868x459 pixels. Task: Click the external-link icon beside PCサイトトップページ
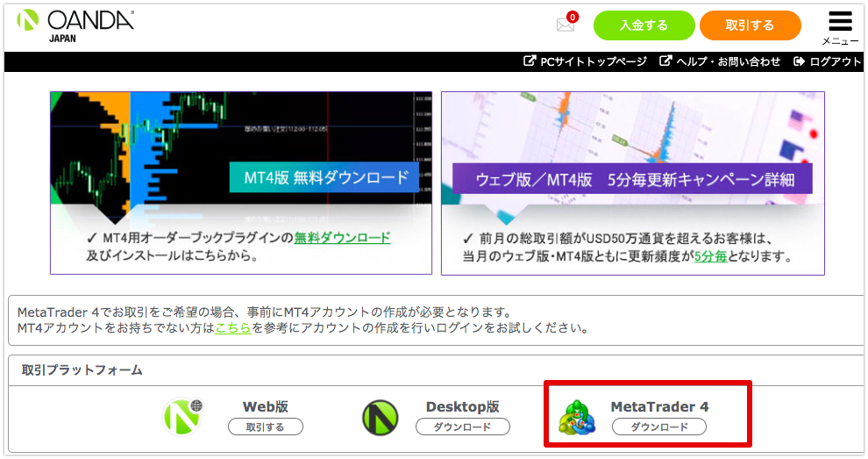pyautogui.click(x=530, y=61)
